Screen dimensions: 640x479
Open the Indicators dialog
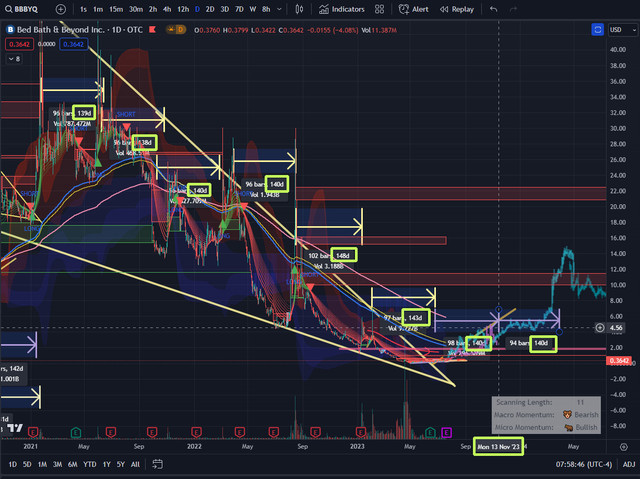coord(342,9)
